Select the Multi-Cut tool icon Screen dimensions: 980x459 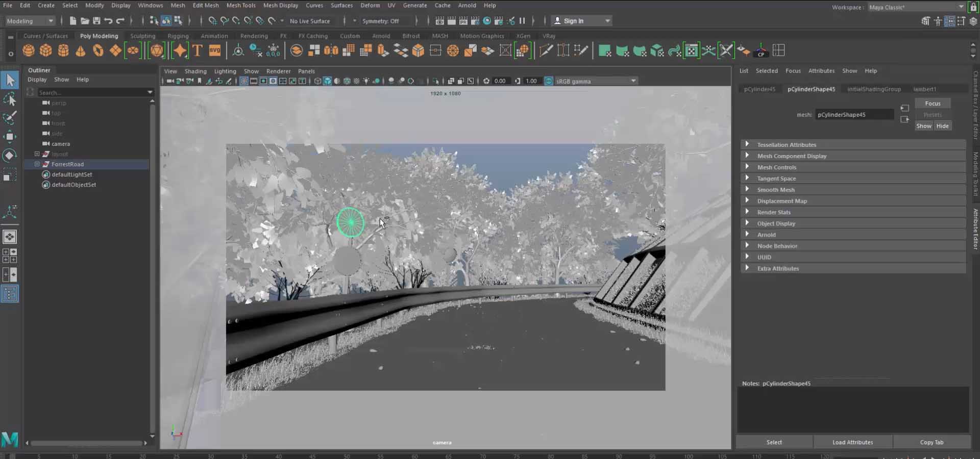(x=546, y=50)
